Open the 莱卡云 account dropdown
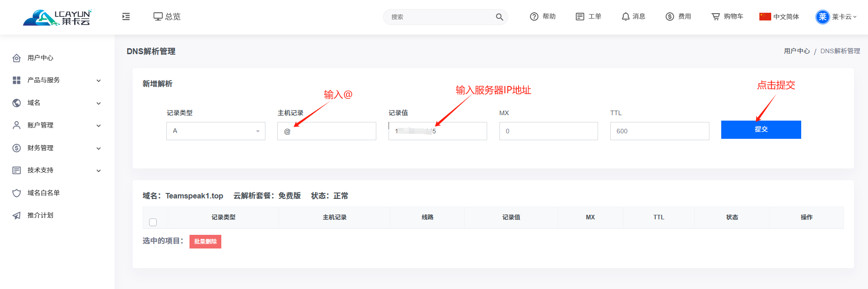This screenshot has height=289, width=868. click(x=844, y=17)
